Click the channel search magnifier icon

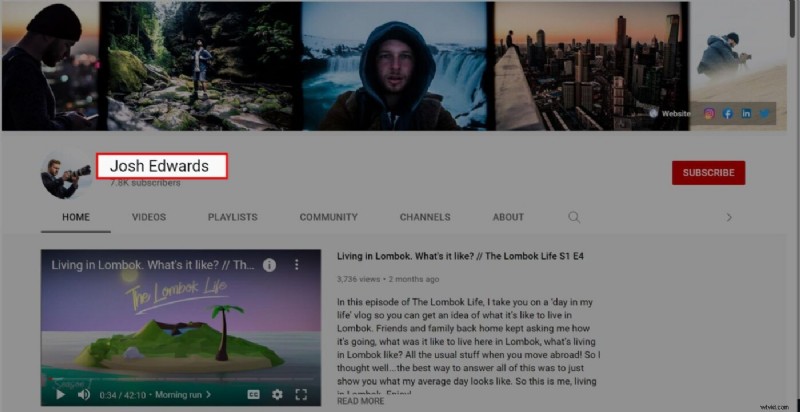[574, 217]
